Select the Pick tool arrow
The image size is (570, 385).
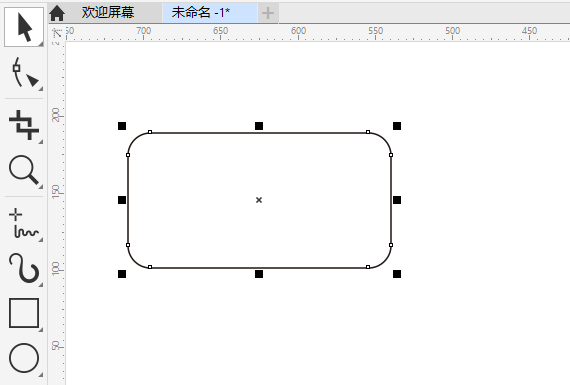pos(24,27)
